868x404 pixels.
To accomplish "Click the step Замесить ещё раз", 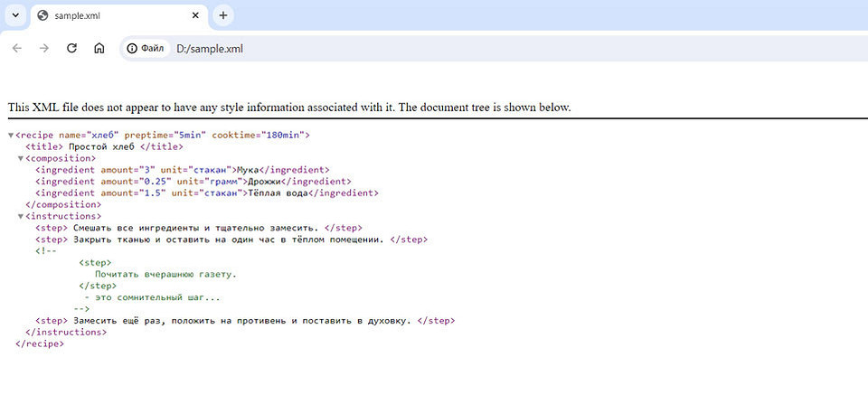I will pyautogui.click(x=245, y=321).
